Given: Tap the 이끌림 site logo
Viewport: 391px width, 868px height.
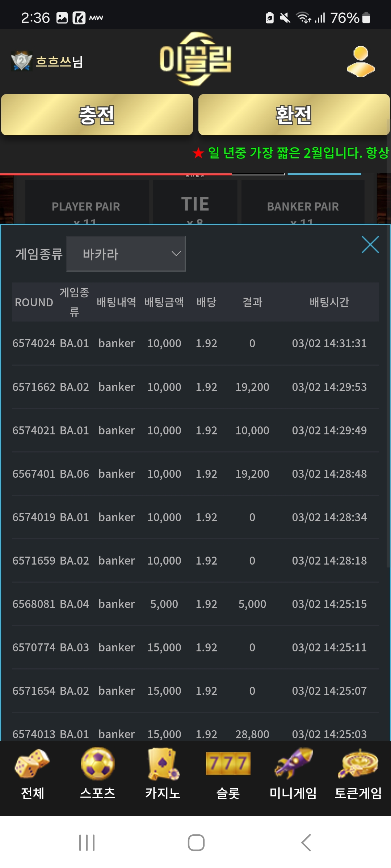Looking at the screenshot, I should pos(195,59).
